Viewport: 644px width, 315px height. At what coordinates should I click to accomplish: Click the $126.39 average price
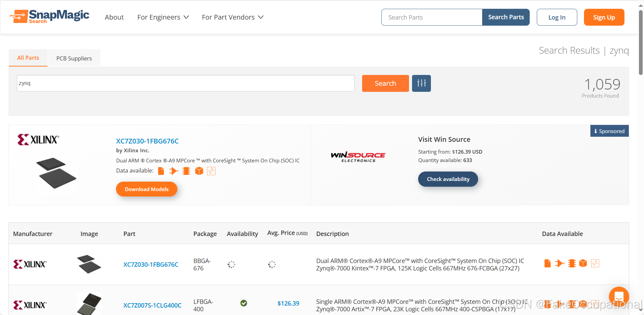(x=288, y=303)
